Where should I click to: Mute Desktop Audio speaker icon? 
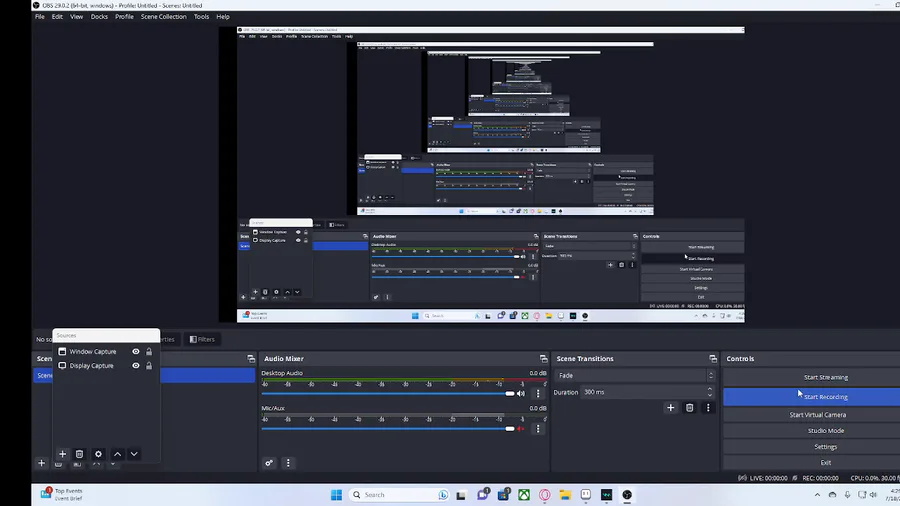pyautogui.click(x=521, y=394)
